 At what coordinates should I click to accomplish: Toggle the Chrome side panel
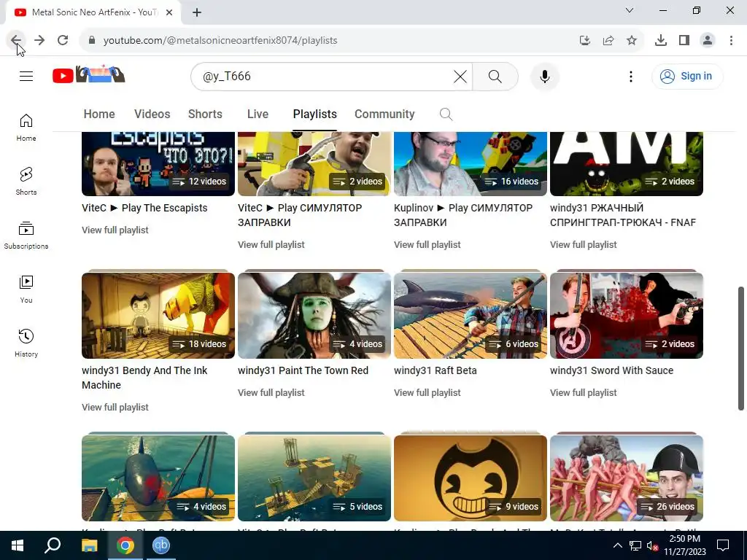point(684,41)
